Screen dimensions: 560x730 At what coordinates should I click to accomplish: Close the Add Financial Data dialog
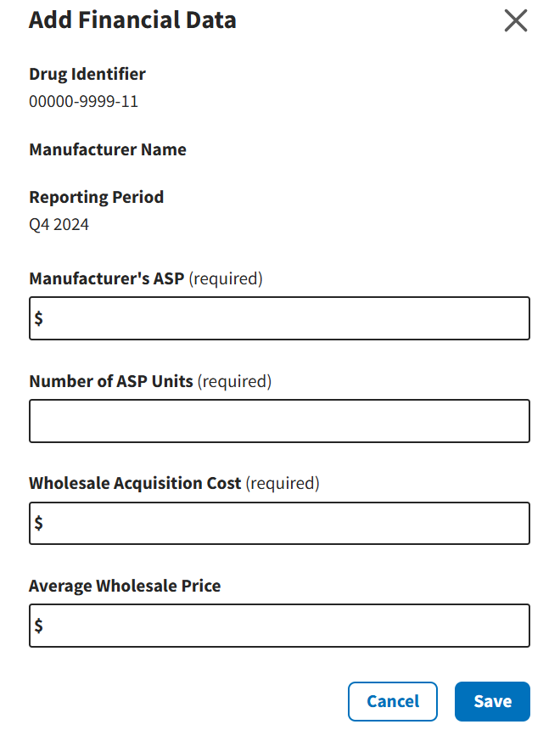(x=516, y=20)
